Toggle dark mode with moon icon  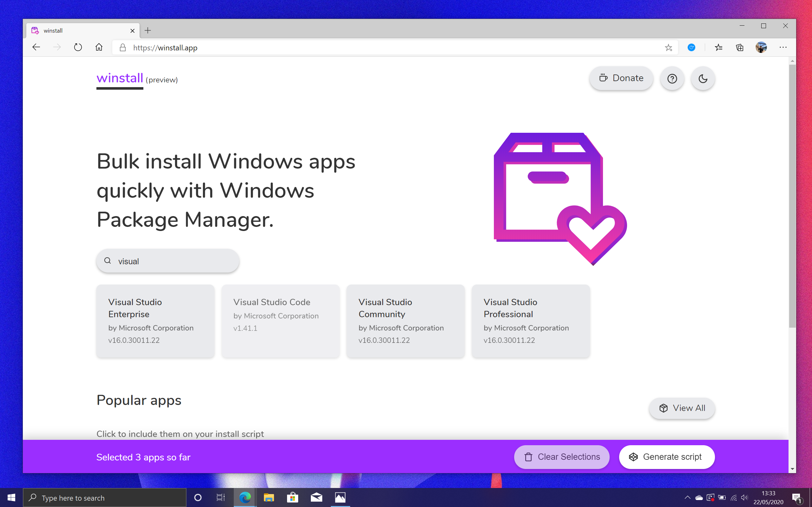703,79
